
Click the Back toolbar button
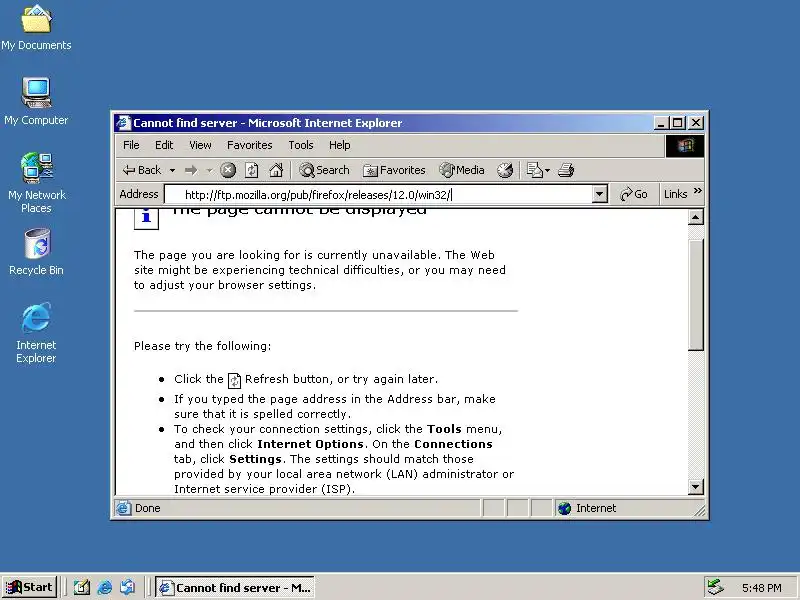tap(142, 170)
